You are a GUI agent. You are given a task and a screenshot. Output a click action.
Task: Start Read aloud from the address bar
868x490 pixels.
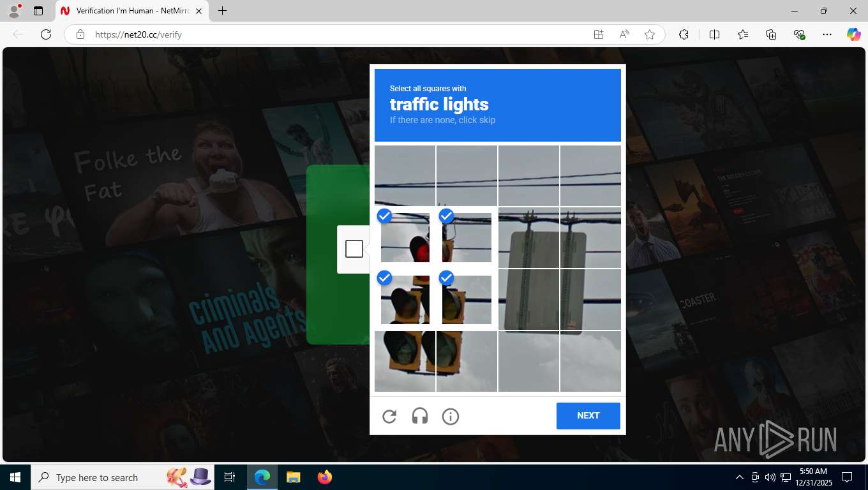(x=624, y=34)
